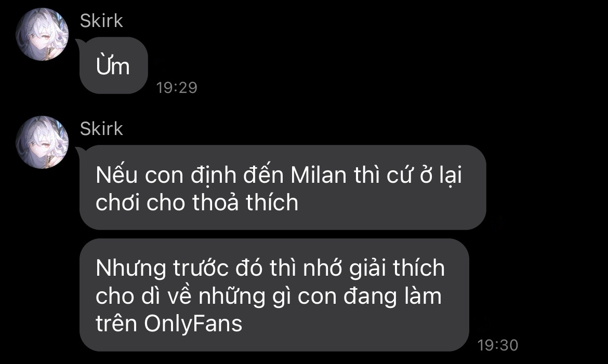Click the words giải thích in the last bubble
This screenshot has height=364, width=608.
396,268
